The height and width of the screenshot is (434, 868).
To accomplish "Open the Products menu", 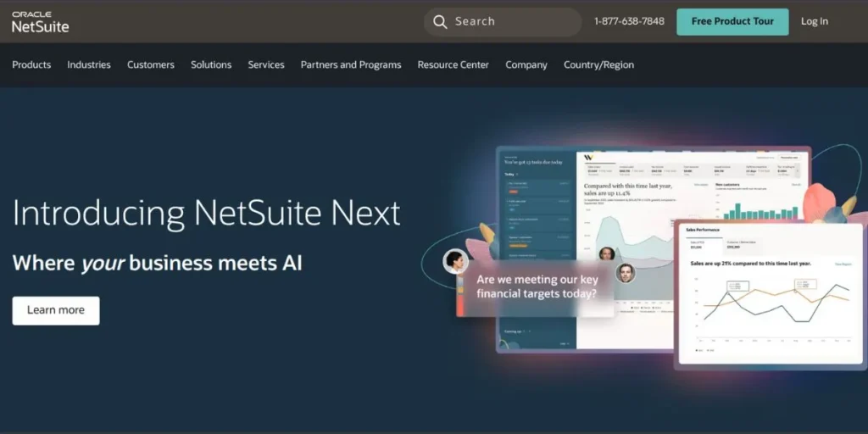I will tap(31, 64).
